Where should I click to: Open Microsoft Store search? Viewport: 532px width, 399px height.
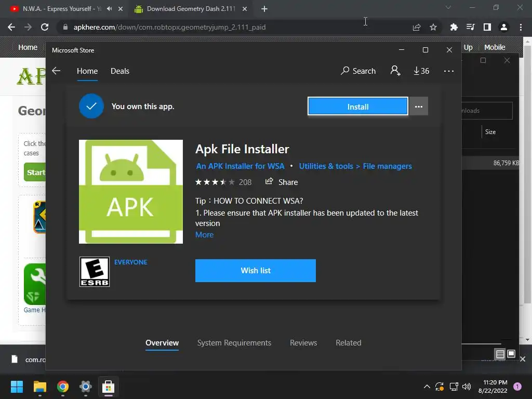click(358, 71)
